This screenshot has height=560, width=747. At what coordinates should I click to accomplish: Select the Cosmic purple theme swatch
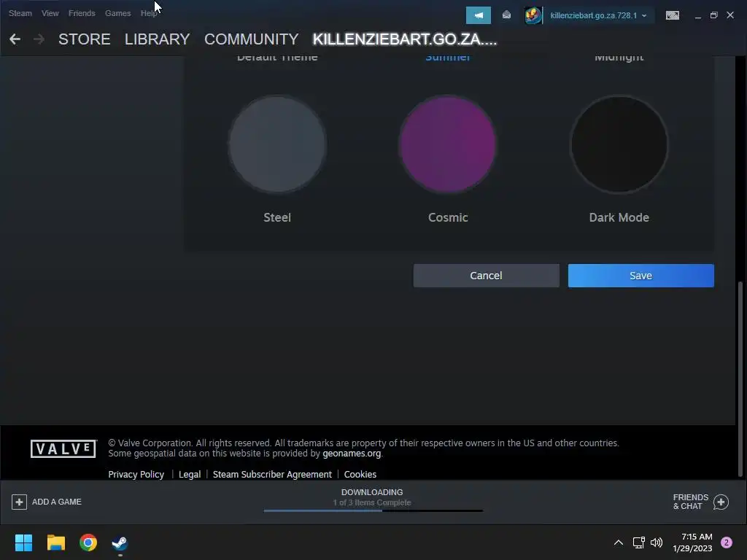tap(448, 144)
